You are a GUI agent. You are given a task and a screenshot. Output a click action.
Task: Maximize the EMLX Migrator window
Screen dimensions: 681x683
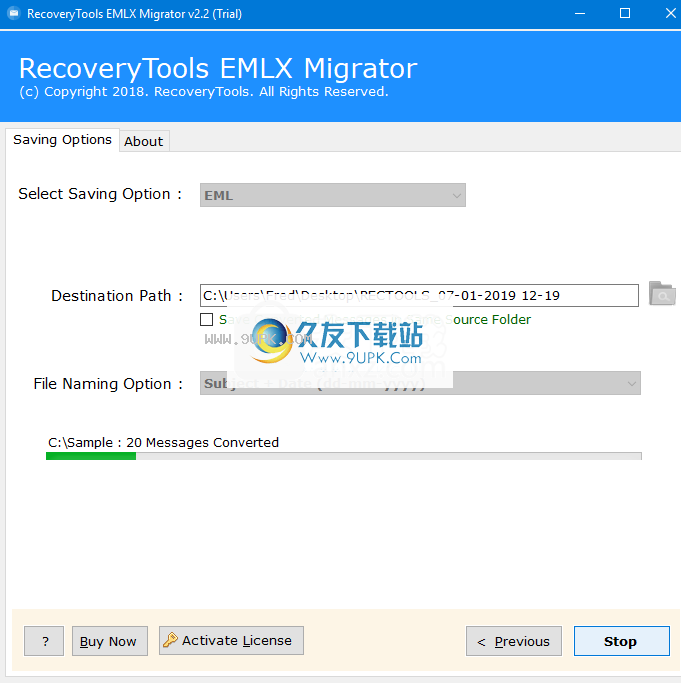coord(625,14)
